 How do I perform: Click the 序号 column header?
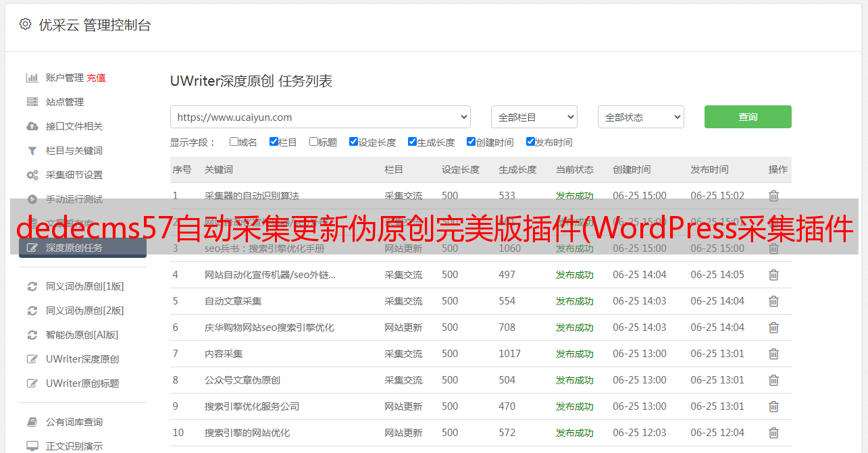click(182, 169)
